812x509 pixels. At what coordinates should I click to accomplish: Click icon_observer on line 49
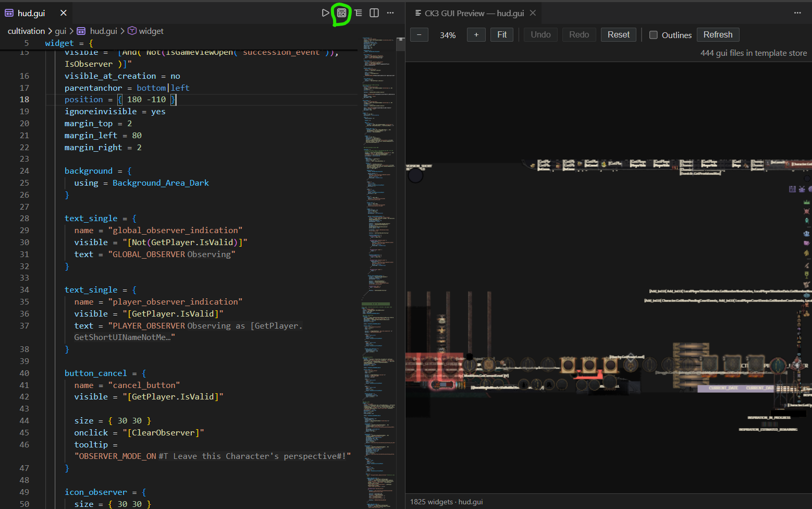95,492
